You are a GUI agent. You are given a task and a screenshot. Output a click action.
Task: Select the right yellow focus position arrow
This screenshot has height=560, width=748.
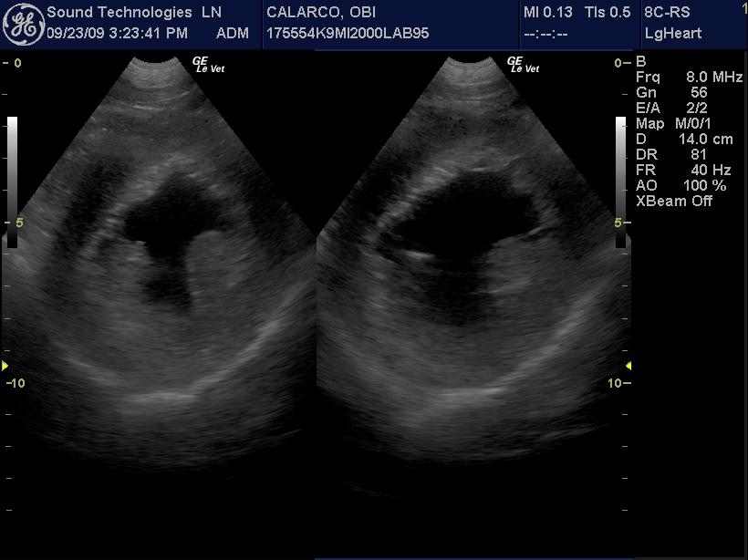click(x=628, y=367)
